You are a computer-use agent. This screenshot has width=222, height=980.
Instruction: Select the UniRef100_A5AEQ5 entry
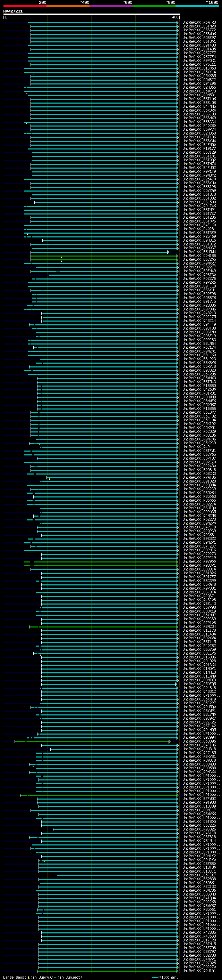point(199,684)
